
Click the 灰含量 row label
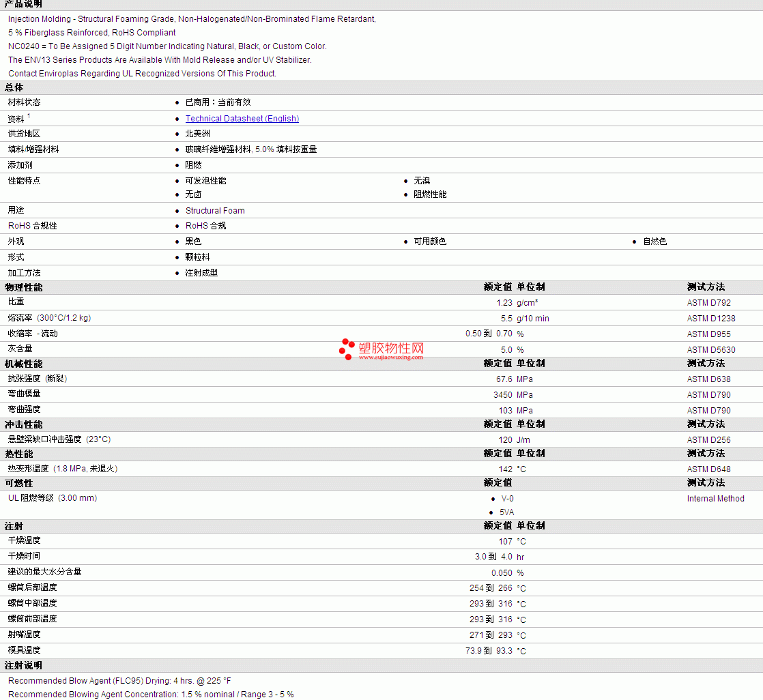20,349
